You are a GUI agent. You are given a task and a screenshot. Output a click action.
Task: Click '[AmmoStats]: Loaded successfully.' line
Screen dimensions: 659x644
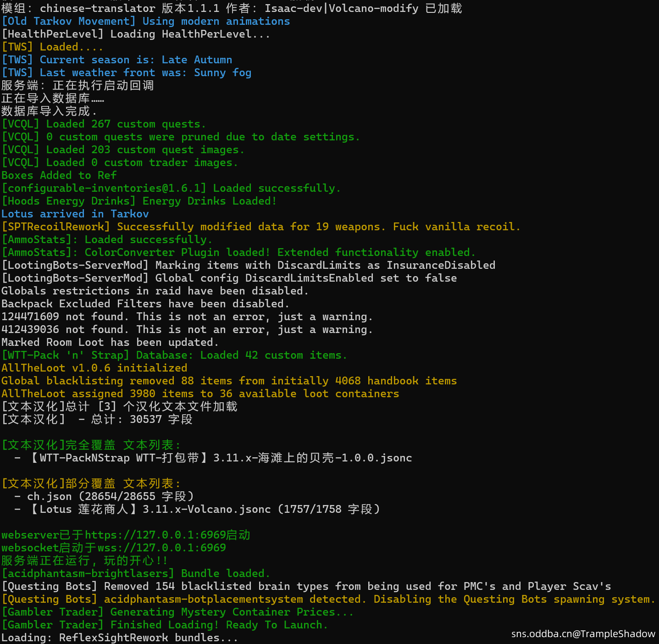tap(107, 240)
